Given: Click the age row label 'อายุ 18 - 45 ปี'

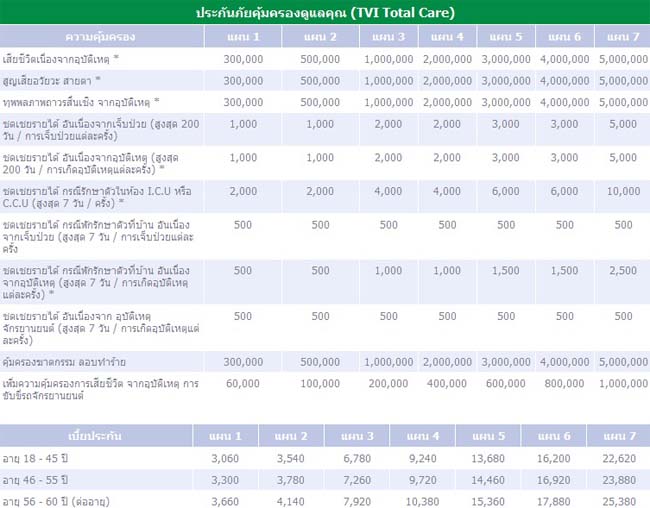Looking at the screenshot, I should 35,459.
